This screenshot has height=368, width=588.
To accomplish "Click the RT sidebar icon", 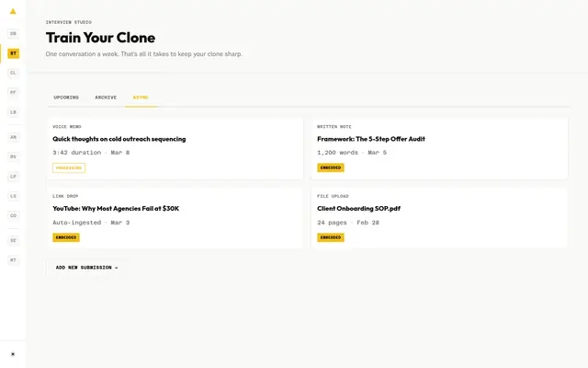I will coord(13,259).
